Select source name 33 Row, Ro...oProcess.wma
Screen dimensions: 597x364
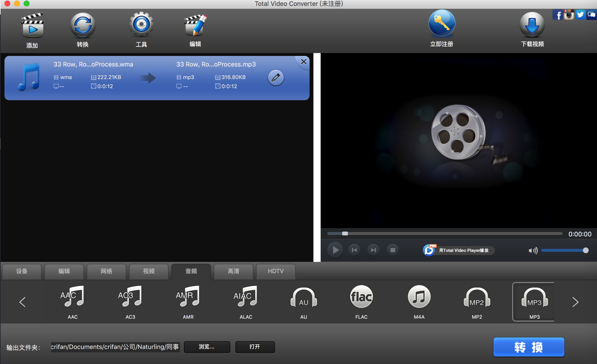click(x=93, y=65)
